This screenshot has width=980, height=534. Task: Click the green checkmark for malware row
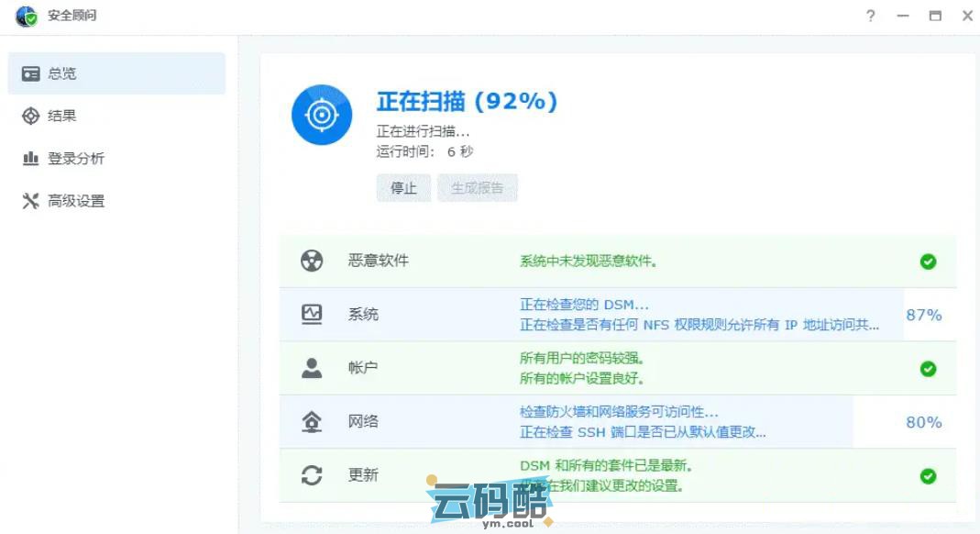(x=928, y=261)
